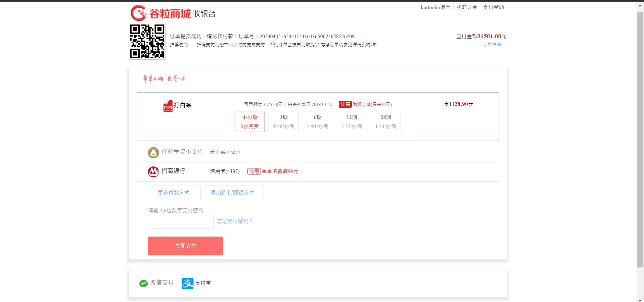The image size is (644, 302).
Task: Log out via kurtbobo退出 link
Action: [435, 7]
